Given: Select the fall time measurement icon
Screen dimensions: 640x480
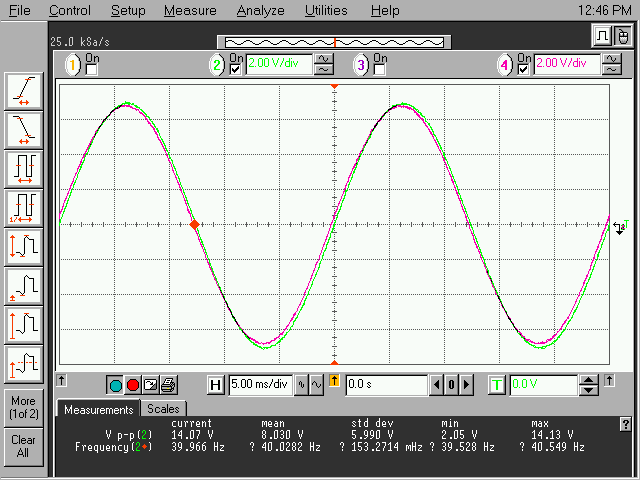Looking at the screenshot, I should click(x=24, y=130).
